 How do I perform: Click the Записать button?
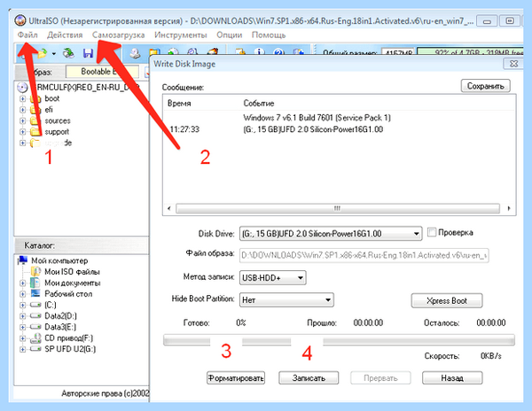309,378
